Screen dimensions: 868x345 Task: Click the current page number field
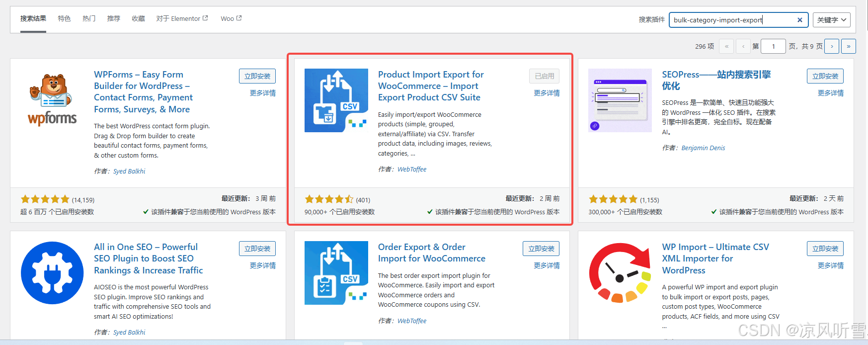(x=773, y=46)
